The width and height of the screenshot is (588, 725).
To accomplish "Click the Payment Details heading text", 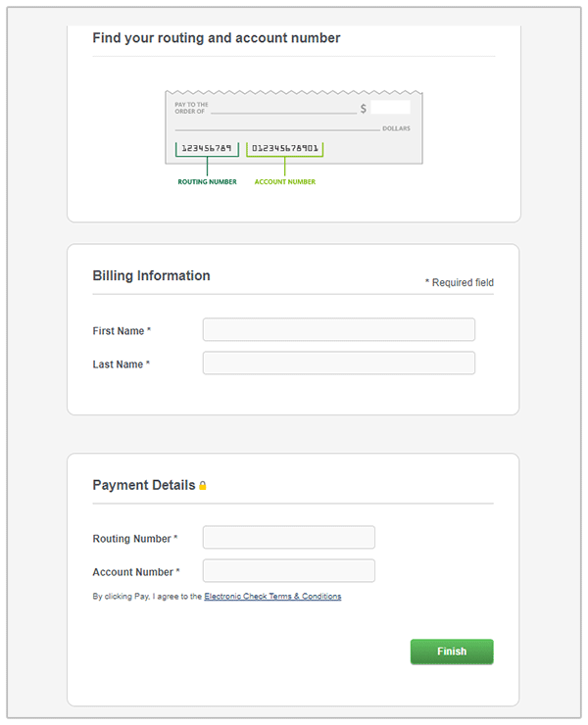I will pos(143,485).
